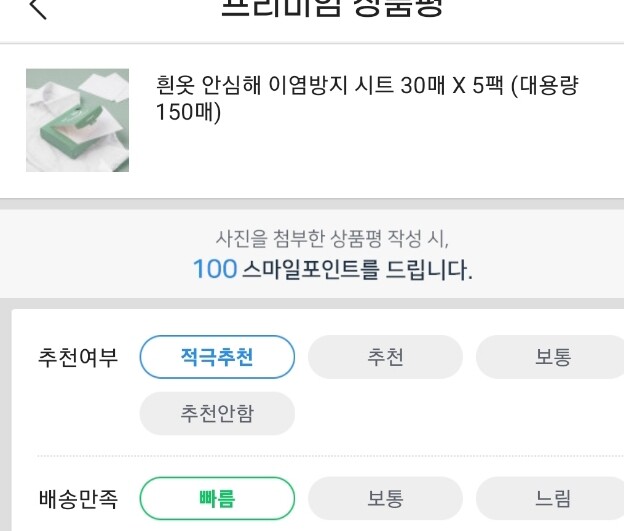This screenshot has height=531, width=624.
Task: Tap the 사진을 첨부한 상품평 작성 시 notice
Action: [x=332, y=239]
